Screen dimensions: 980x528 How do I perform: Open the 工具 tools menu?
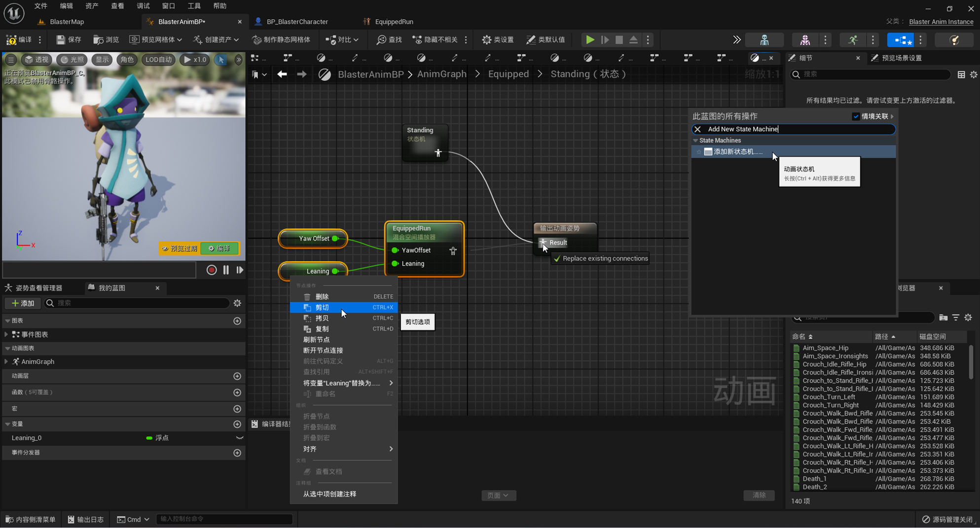[194, 6]
